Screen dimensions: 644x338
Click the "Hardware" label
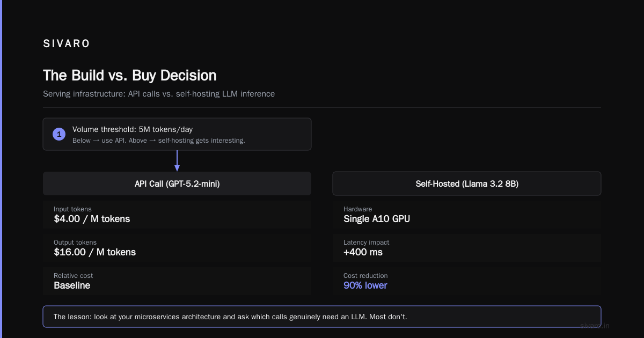[x=358, y=209]
